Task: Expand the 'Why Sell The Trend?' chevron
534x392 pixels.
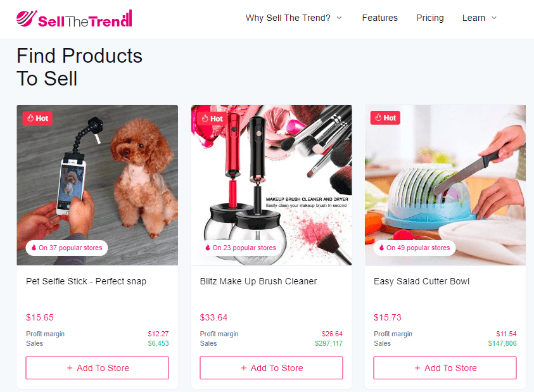Action: [x=339, y=18]
